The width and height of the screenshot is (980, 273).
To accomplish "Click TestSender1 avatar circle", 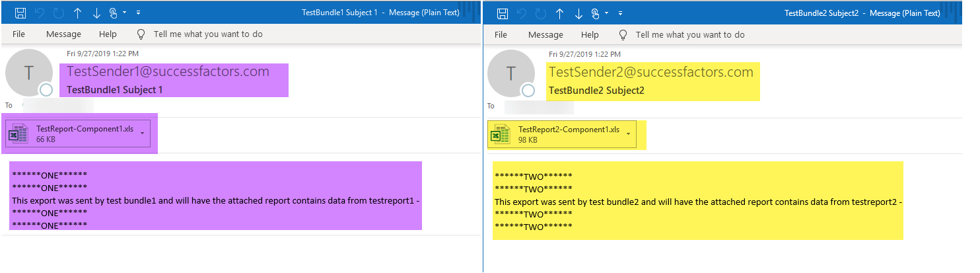I will (x=29, y=73).
